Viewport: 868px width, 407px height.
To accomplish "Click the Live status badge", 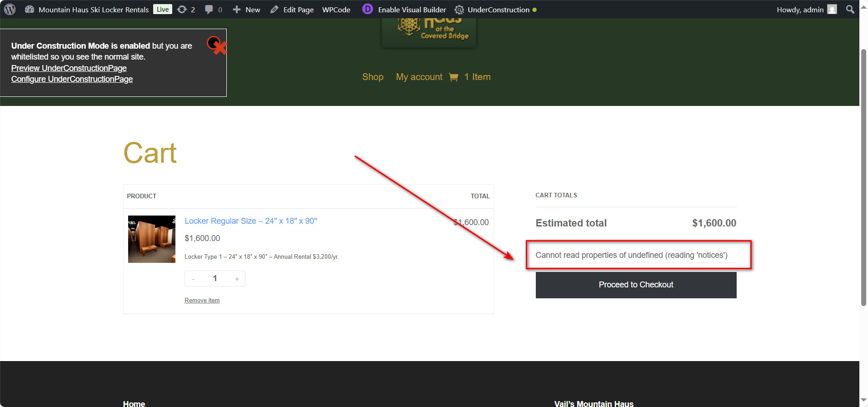I will coord(163,9).
